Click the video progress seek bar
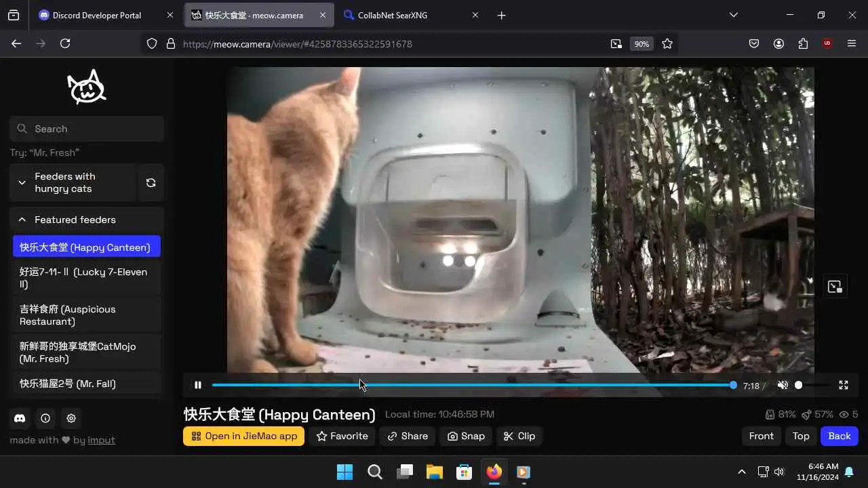 pos(473,385)
